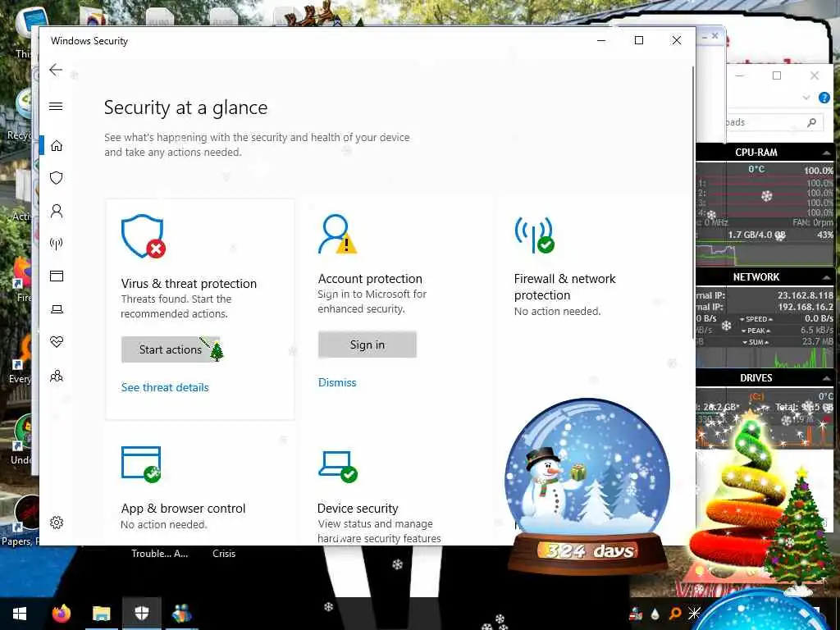
Task: Launch Firefox from the taskbar
Action: coord(62,614)
